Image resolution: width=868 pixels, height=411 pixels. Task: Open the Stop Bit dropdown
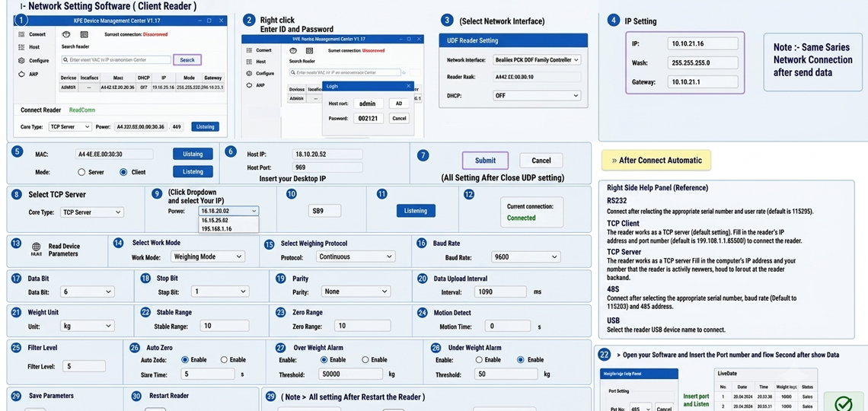(x=220, y=292)
